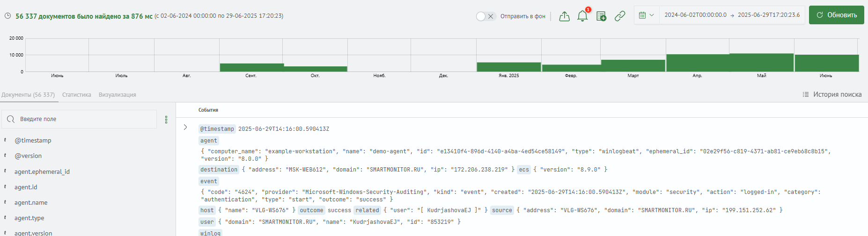Select the agent.name field
This screenshot has height=236, width=868.
pos(31,202)
